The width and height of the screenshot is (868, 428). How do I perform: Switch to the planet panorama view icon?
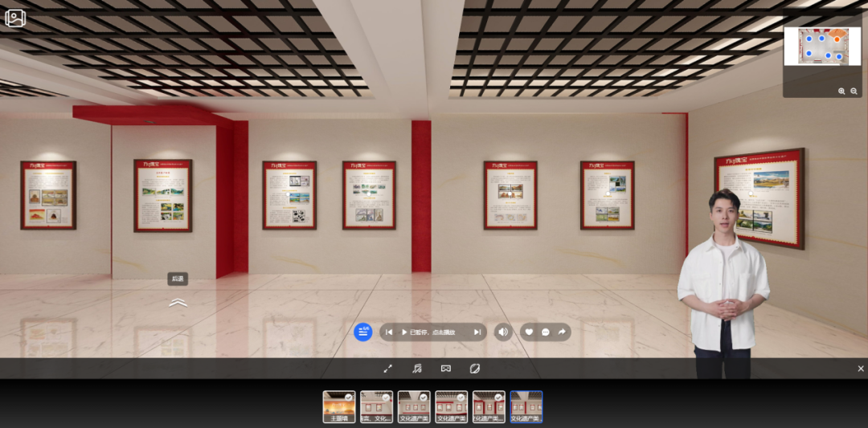coord(474,369)
